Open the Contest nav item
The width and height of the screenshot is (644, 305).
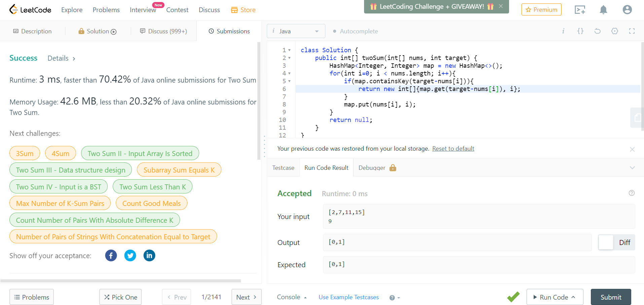click(x=177, y=10)
